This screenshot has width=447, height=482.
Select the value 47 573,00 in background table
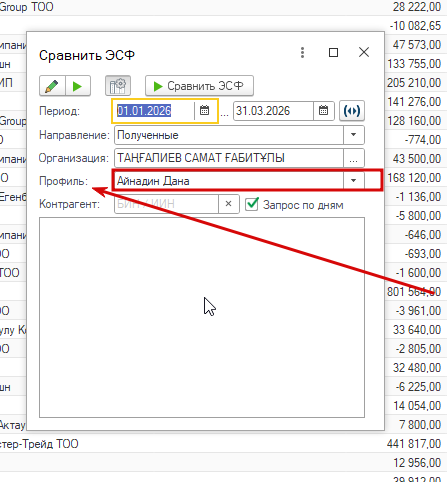tap(417, 45)
